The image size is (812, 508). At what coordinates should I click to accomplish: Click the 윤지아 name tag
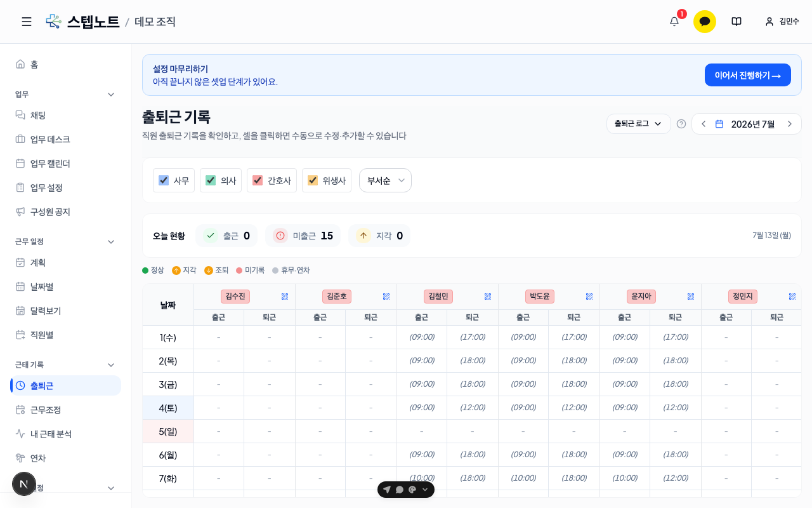641,297
